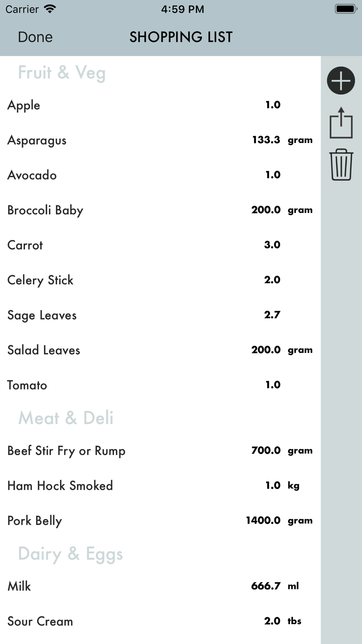The height and width of the screenshot is (644, 362).
Task: Delete list with trash icon
Action: coord(341,164)
